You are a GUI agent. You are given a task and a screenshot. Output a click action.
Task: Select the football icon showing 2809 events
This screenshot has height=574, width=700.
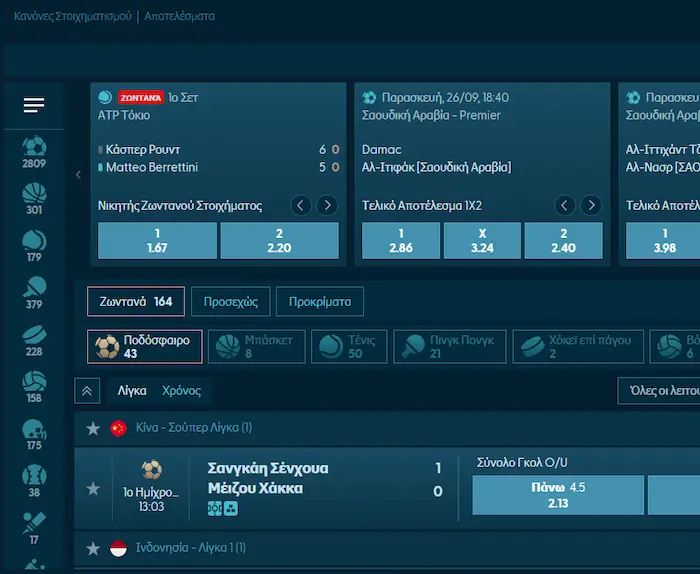[34, 152]
